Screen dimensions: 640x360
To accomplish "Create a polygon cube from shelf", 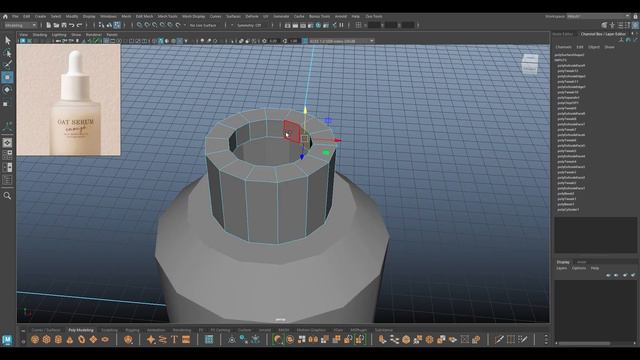I will pyautogui.click(x=47, y=339).
